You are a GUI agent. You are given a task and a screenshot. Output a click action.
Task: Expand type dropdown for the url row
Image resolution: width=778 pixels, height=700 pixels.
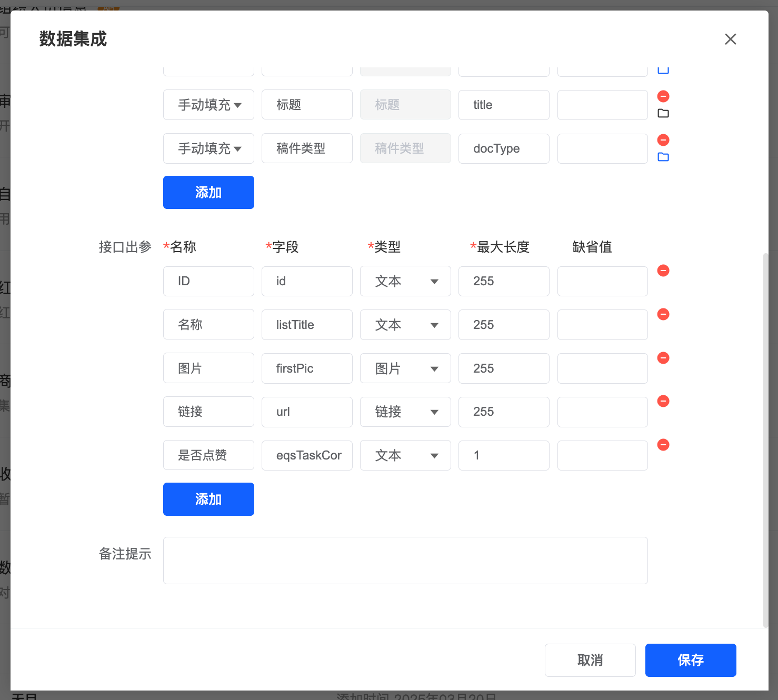(405, 412)
